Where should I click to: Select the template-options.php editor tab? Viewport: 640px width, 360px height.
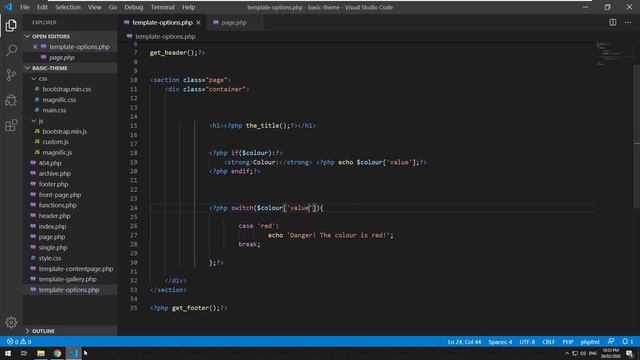pos(162,22)
